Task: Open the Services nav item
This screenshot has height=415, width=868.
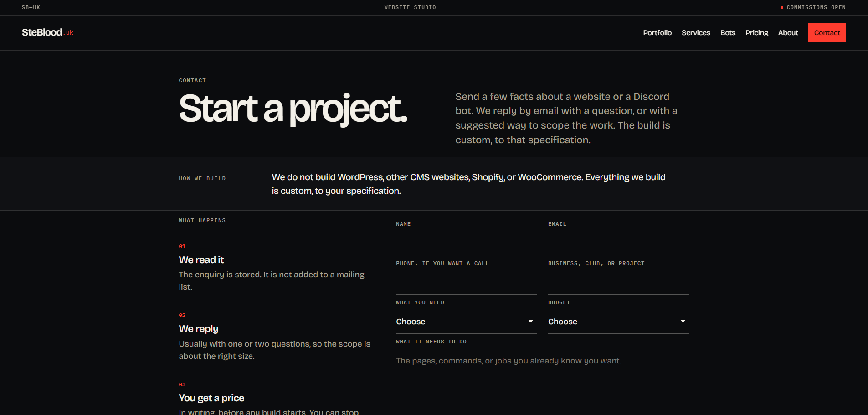Action: [696, 33]
